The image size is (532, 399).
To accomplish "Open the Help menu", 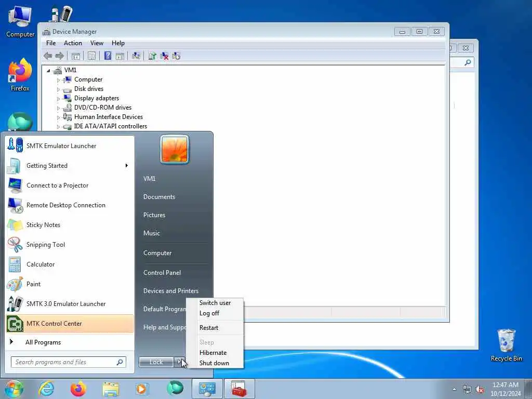I will pos(118,43).
